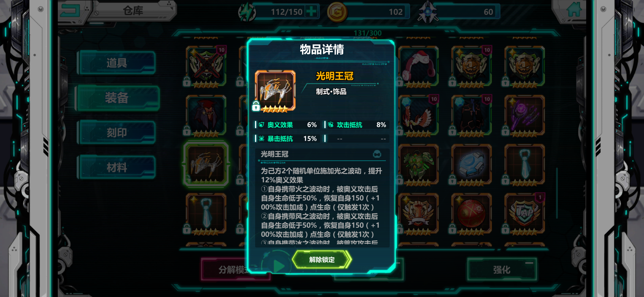The width and height of the screenshot is (644, 297).
Task: Click the gold G coin icon
Action: tap(337, 12)
